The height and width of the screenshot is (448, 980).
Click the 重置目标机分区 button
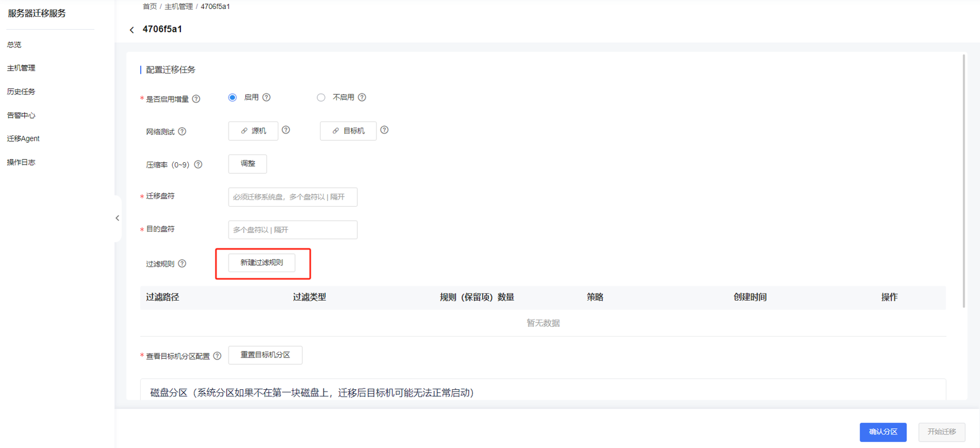click(265, 355)
